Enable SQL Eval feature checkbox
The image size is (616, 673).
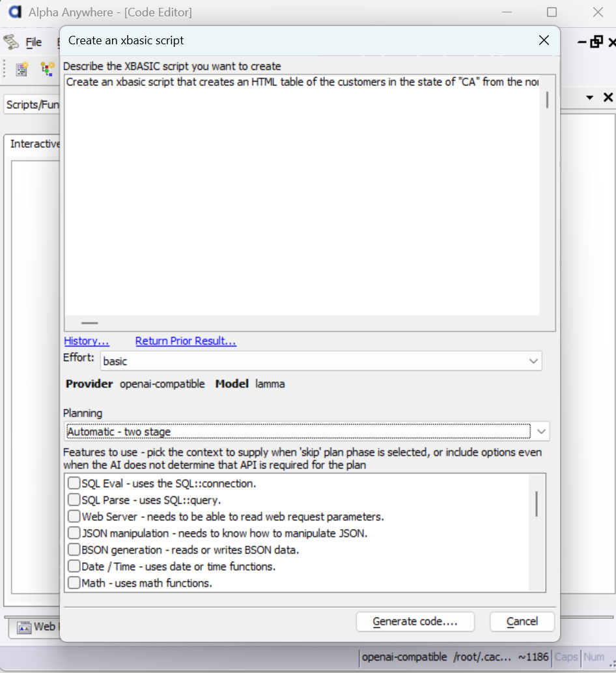click(x=74, y=483)
